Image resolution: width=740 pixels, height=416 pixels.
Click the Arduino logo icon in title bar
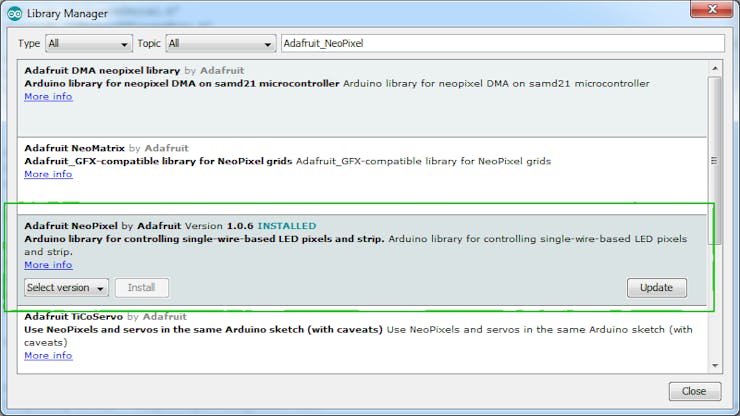click(x=15, y=14)
